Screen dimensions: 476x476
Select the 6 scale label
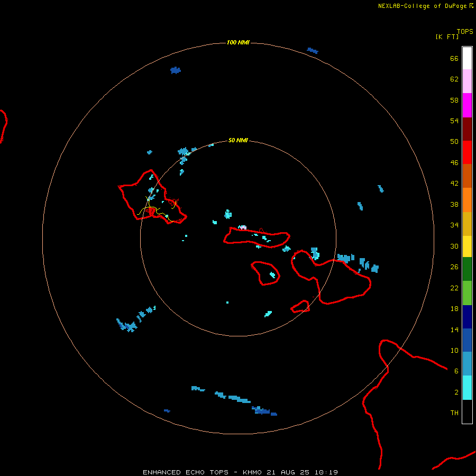[456, 371]
